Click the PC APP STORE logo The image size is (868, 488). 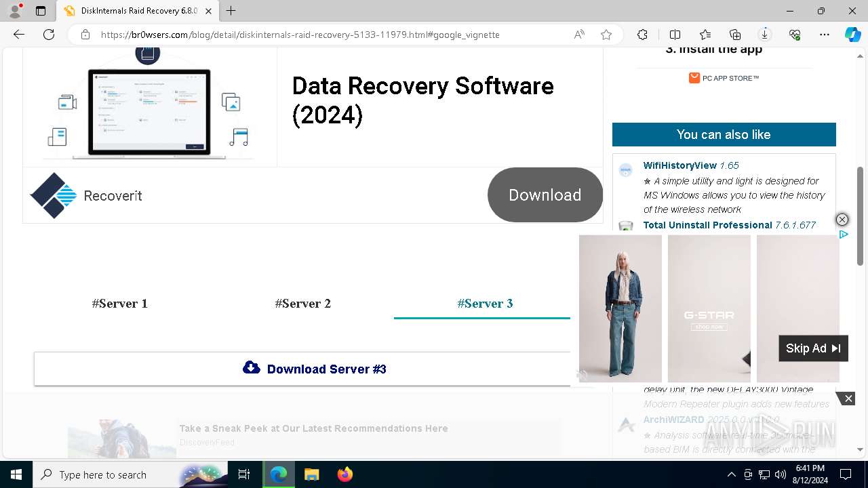724,78
